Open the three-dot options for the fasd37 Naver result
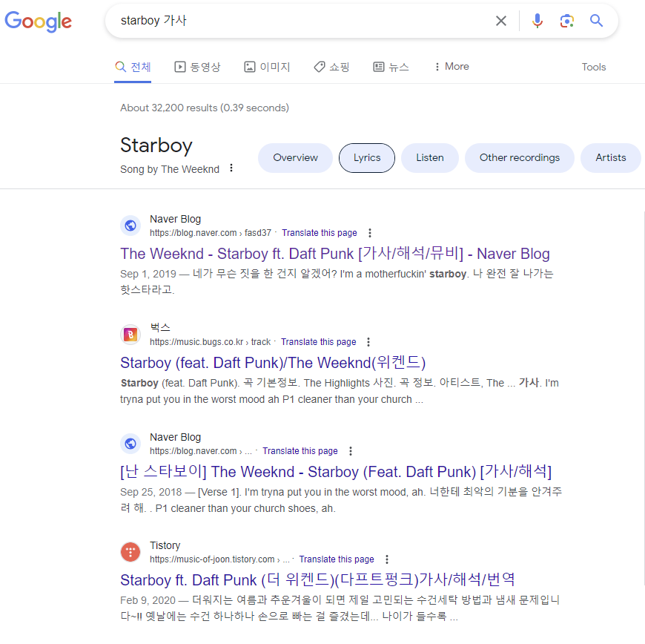The height and width of the screenshot is (644, 645). 370,233
